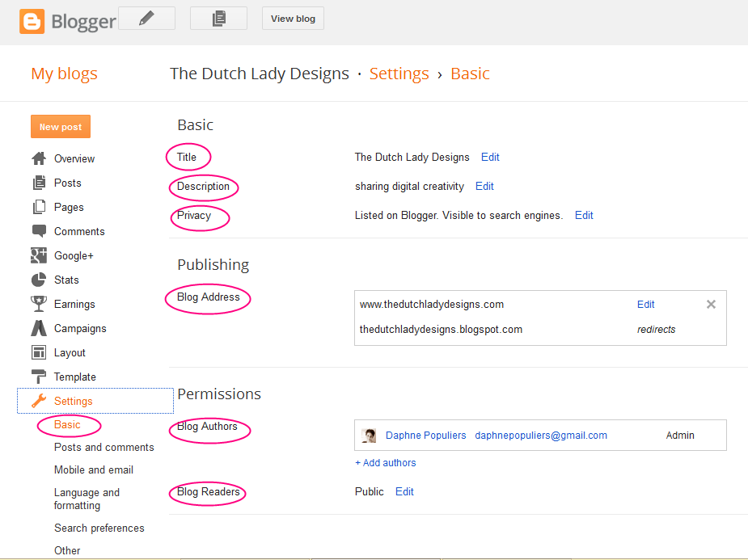Click the pencil compose post icon

point(146,19)
